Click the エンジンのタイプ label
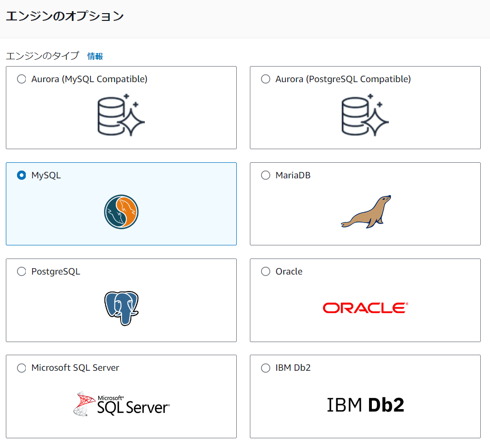This screenshot has width=490, height=448. click(x=42, y=56)
